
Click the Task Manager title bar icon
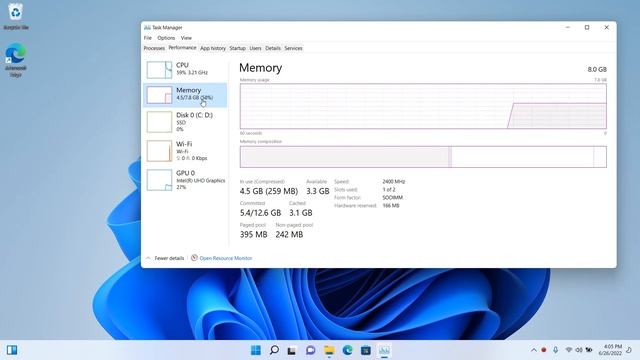click(147, 27)
